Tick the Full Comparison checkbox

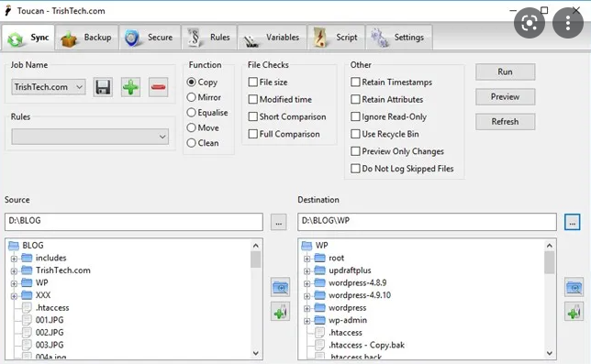pos(253,134)
